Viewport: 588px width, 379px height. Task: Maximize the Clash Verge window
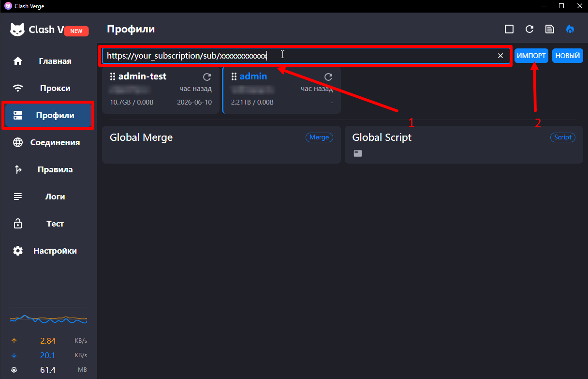[561, 6]
